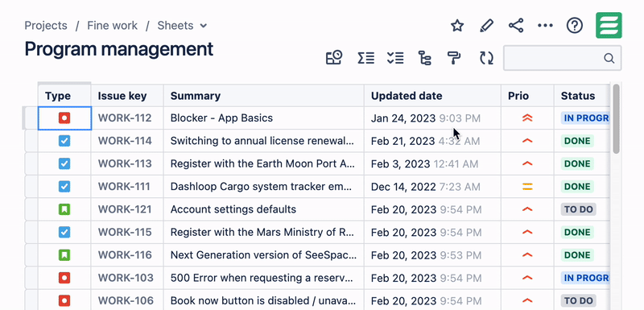Click the paint roller formatting icon
Viewport: 644px width, 310px height.
tap(454, 58)
